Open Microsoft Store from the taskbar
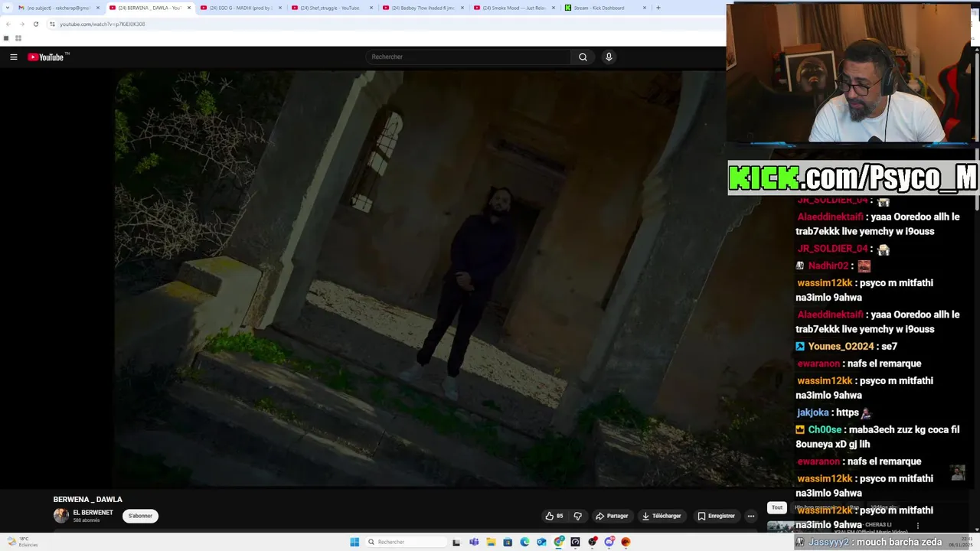 click(x=508, y=542)
